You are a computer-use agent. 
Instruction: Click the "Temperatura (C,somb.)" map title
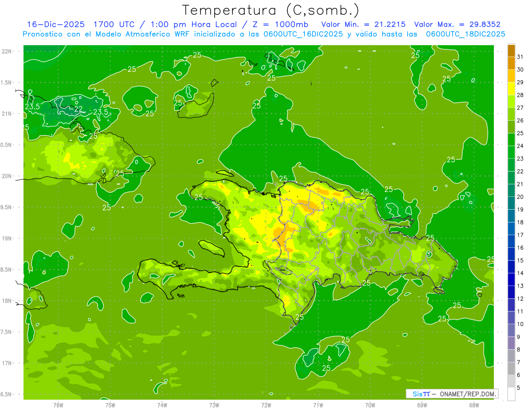click(271, 10)
